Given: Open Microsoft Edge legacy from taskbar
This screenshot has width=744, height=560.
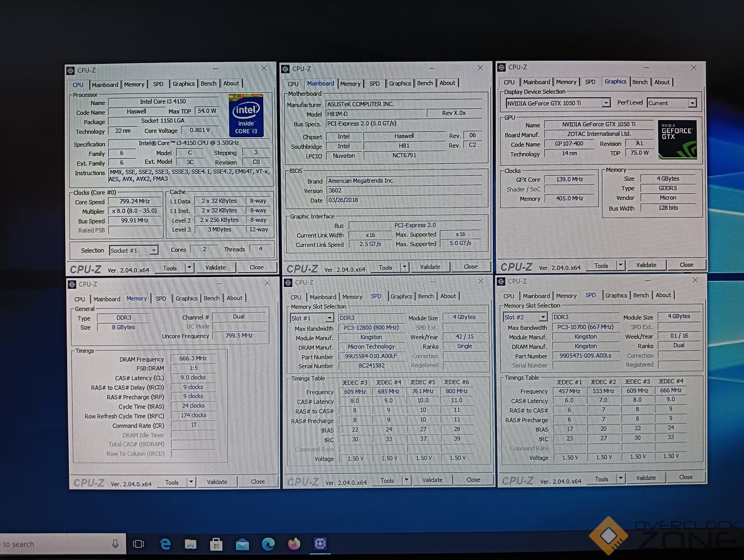Looking at the screenshot, I should coord(165,544).
